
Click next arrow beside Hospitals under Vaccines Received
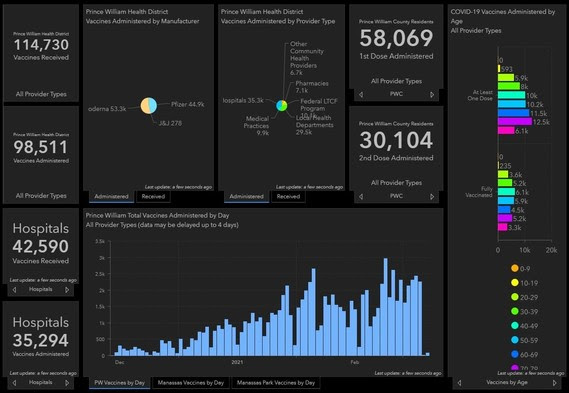click(x=67, y=290)
